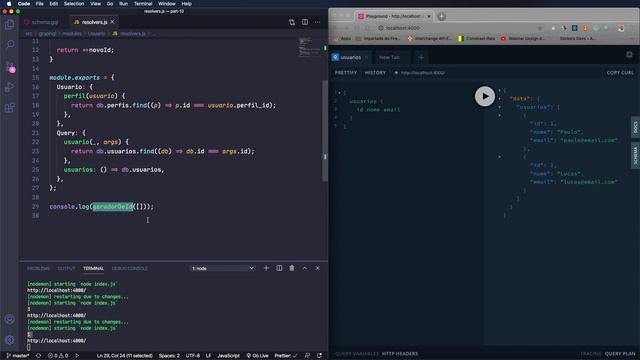This screenshot has width=640, height=360.
Task: Open the notifications bell in the status bar
Action: click(x=320, y=356)
